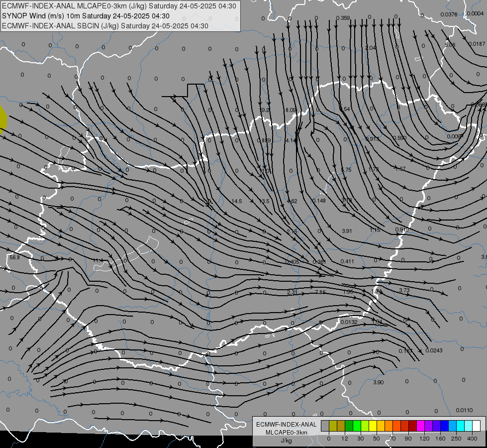Select the map value 3.90

coord(378,382)
